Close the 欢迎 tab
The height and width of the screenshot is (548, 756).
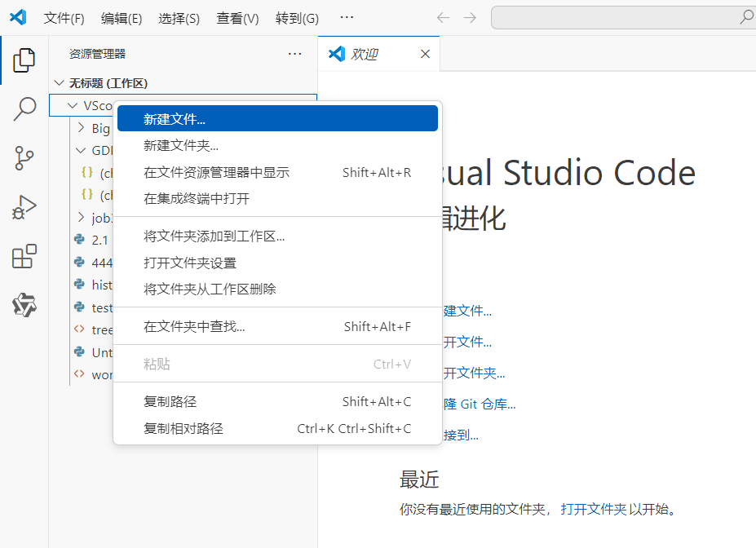point(425,54)
